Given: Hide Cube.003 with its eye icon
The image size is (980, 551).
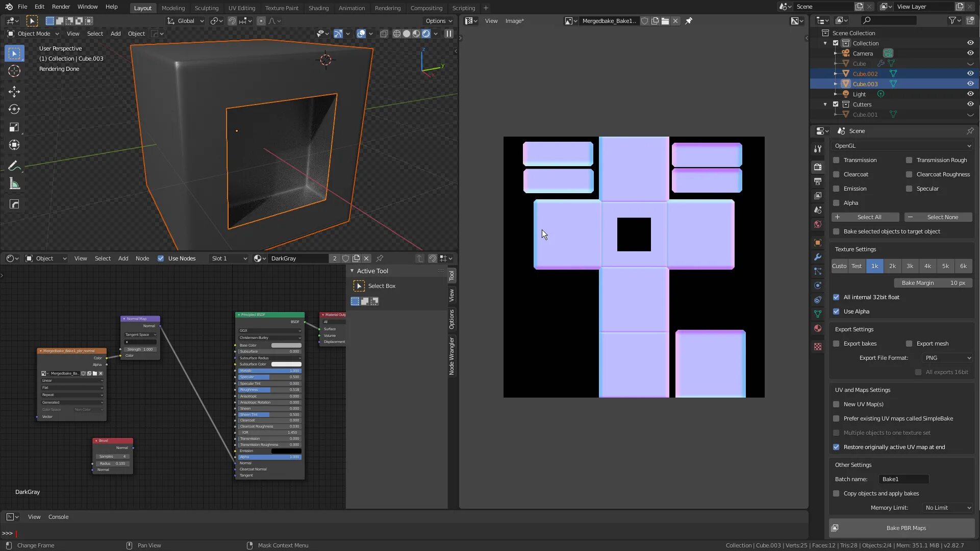Looking at the screenshot, I should pyautogui.click(x=970, y=84).
